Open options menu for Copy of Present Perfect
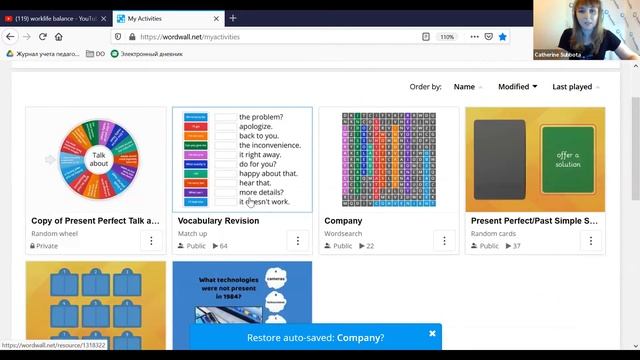Viewport: 640px width, 360px height. tap(151, 241)
